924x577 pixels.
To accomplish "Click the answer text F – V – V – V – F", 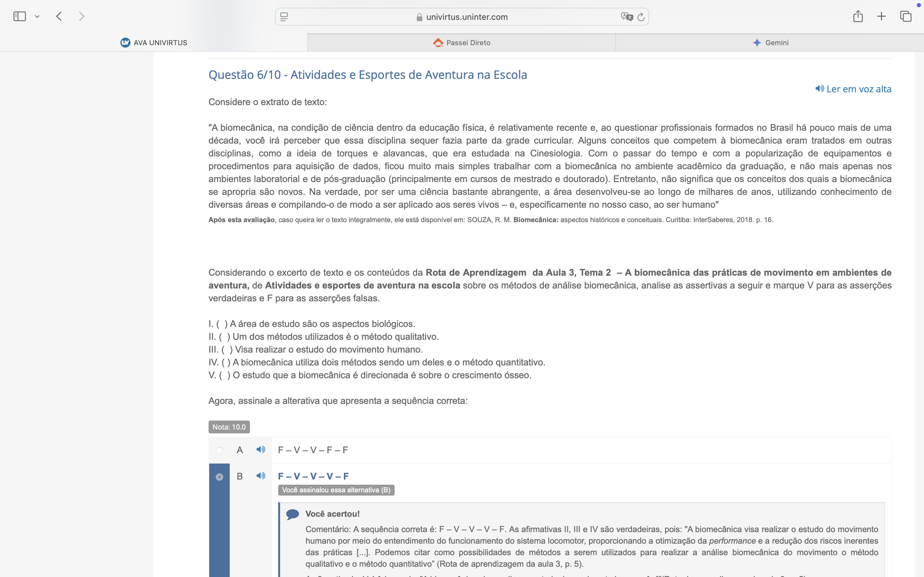I will coord(313,476).
